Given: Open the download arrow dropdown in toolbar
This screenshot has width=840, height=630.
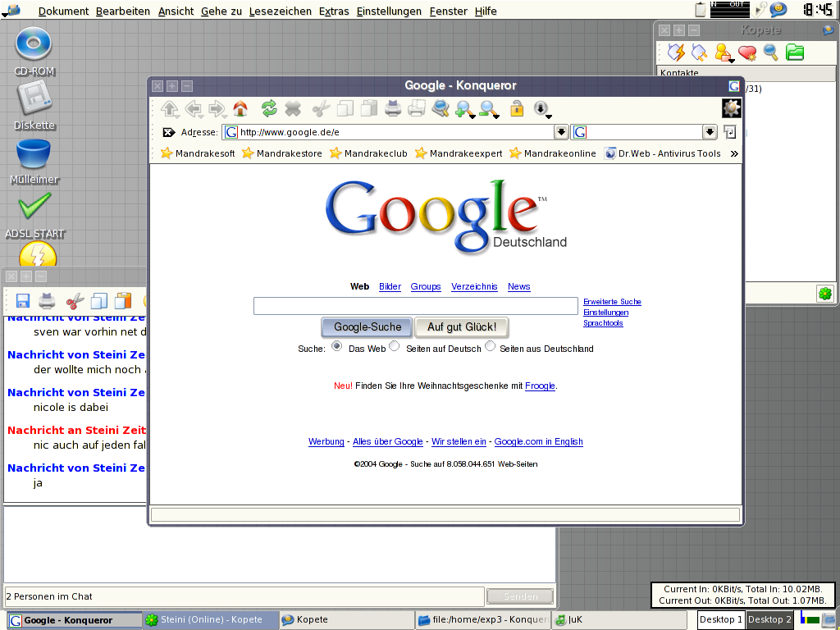Looking at the screenshot, I should (x=542, y=109).
